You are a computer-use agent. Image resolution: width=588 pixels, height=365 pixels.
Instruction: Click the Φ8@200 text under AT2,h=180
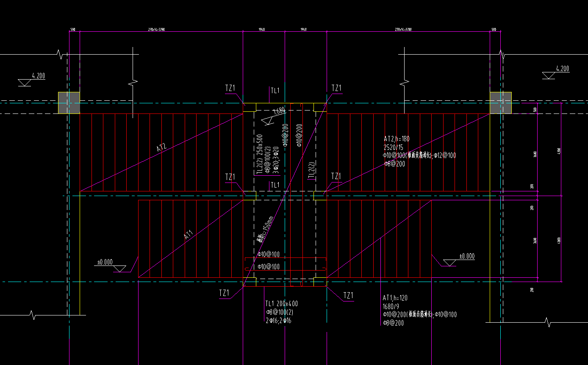coord(394,164)
